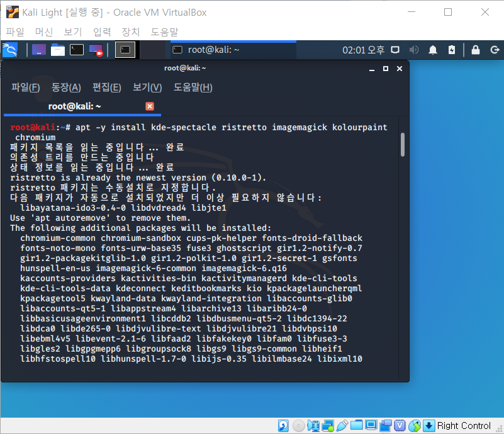504x434 pixels.
Task: Open the screen recorder panel launcher
Action: [x=96, y=50]
